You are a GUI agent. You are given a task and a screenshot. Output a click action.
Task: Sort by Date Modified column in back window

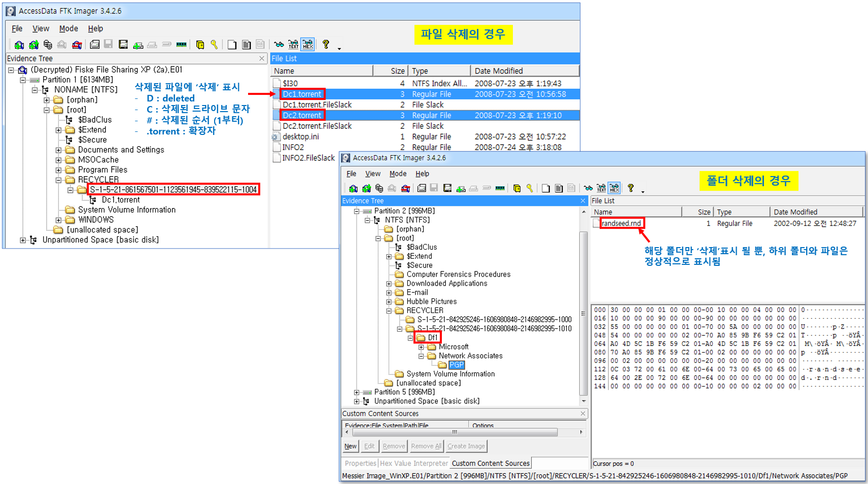(525, 71)
